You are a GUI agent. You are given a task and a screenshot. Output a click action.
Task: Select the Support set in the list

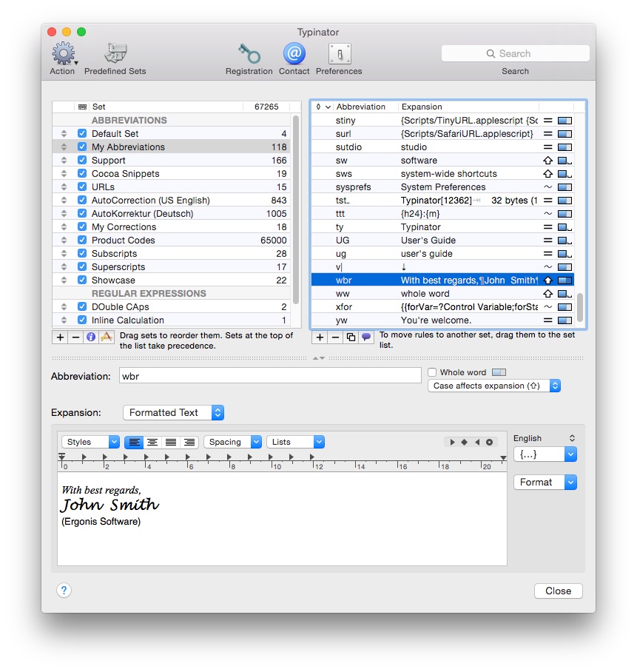[109, 161]
